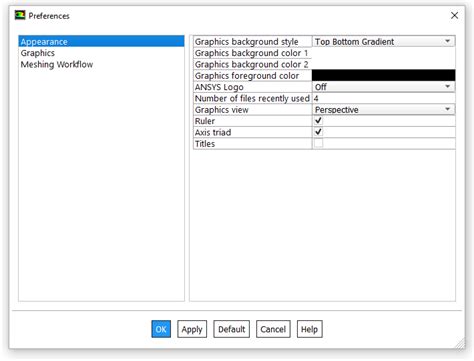Pick Graphics background color 2 swatch
Viewport: 474px width, 361px height.
[x=383, y=64]
